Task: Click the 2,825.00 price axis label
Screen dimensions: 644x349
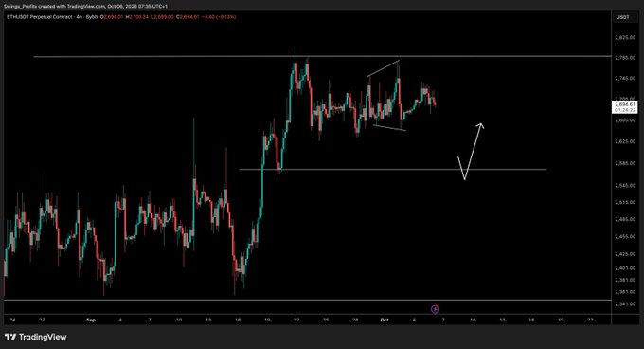Action: pyautogui.click(x=625, y=37)
